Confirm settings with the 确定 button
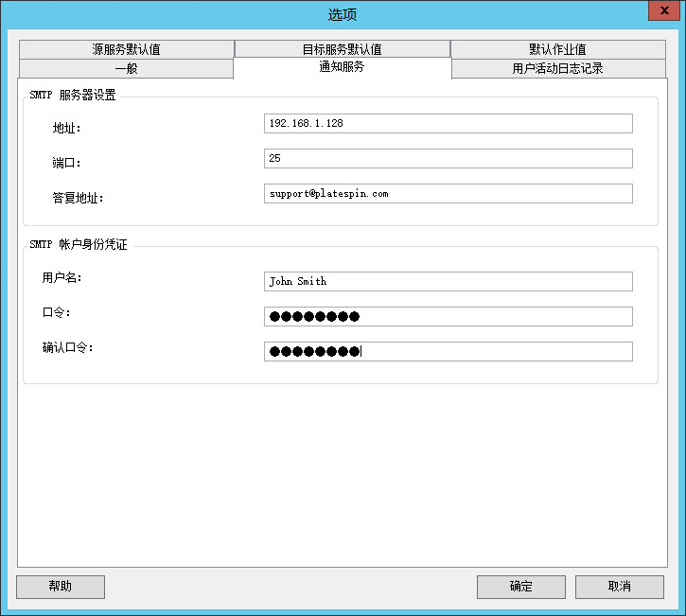The image size is (686, 616). pos(520,587)
